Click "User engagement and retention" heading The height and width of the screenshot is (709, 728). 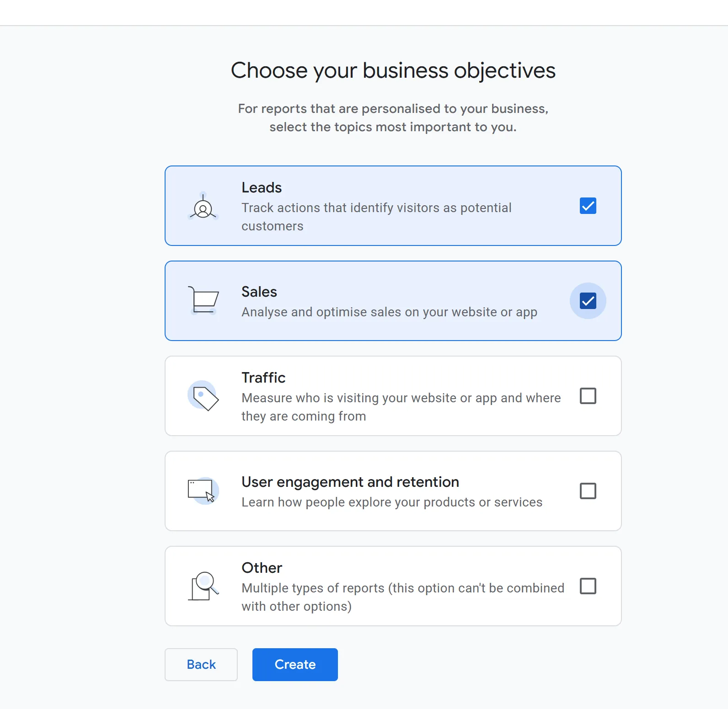350,482
